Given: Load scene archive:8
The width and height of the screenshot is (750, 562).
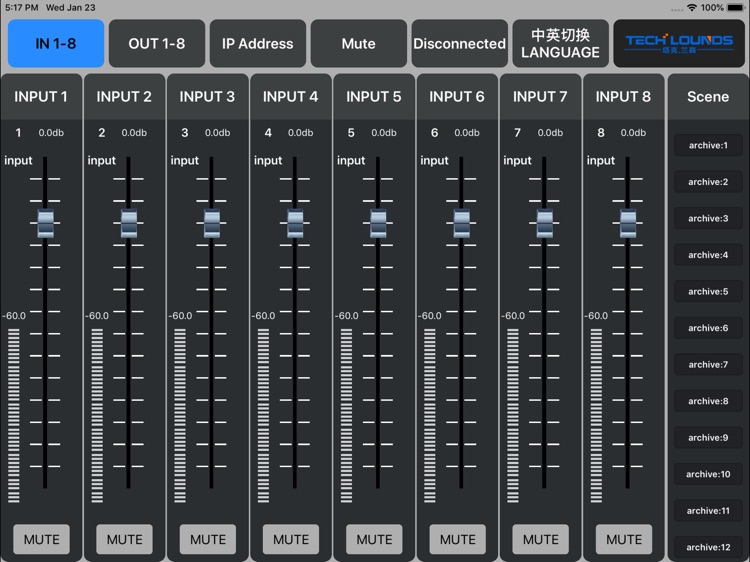Looking at the screenshot, I should click(708, 401).
